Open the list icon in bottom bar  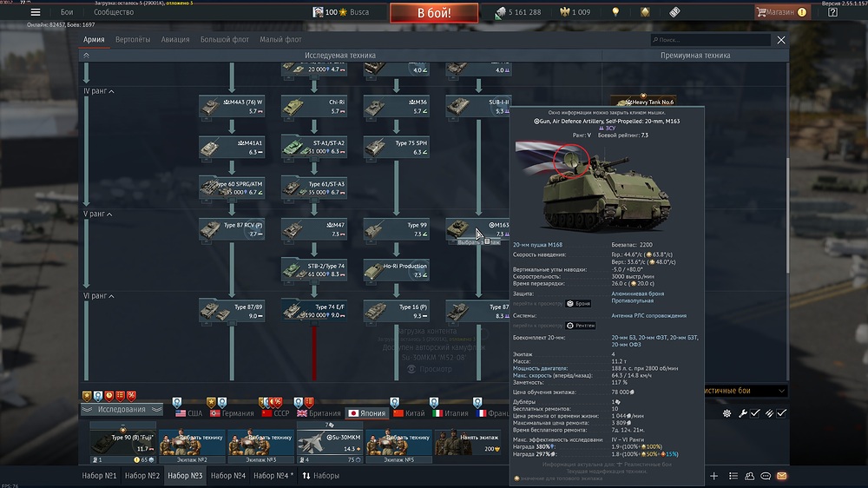pos(733,476)
